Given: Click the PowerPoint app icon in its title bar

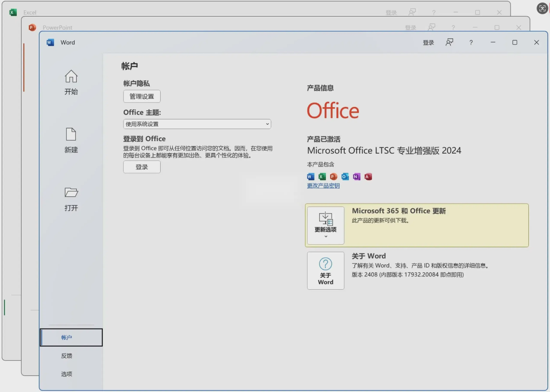Looking at the screenshot, I should [x=32, y=28].
